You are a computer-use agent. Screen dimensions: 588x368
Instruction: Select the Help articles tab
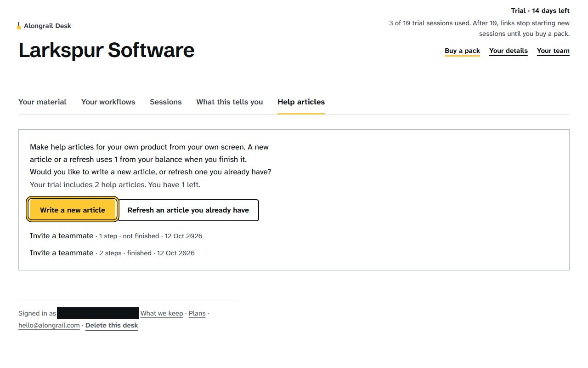point(301,102)
